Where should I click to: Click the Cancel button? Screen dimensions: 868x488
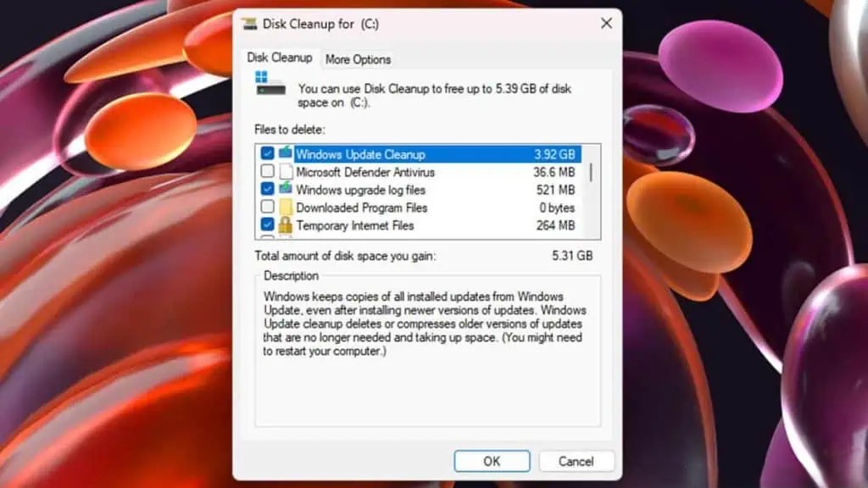pyautogui.click(x=576, y=461)
